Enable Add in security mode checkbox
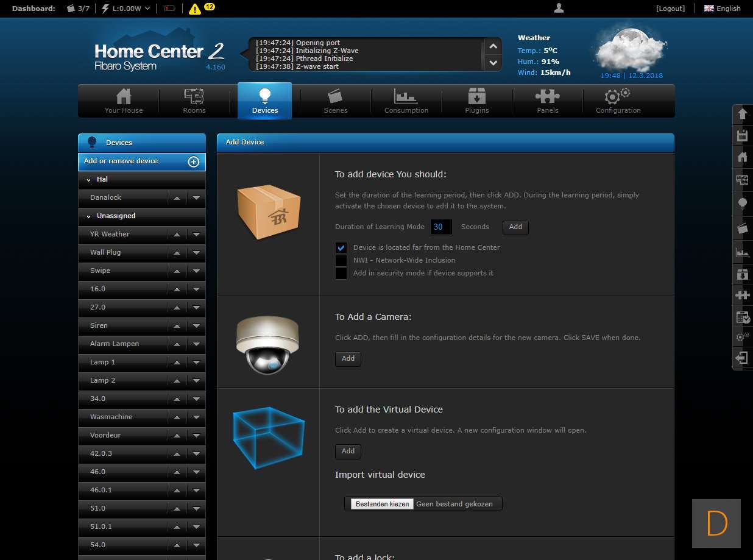This screenshot has height=560, width=753. tap(341, 273)
